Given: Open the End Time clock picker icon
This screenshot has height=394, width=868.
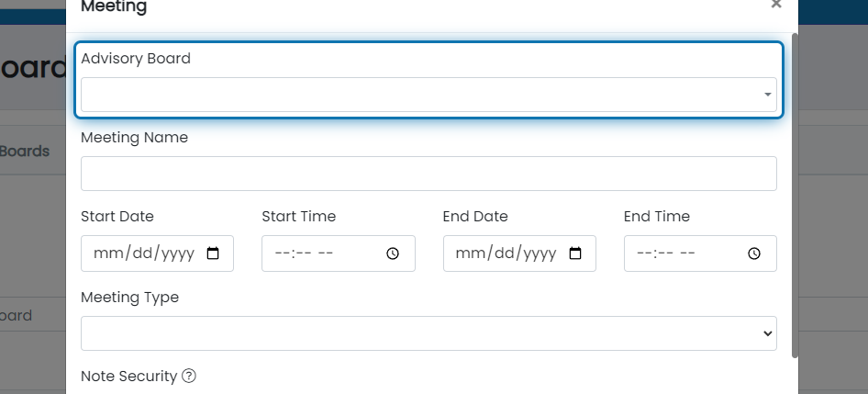Looking at the screenshot, I should (x=754, y=253).
